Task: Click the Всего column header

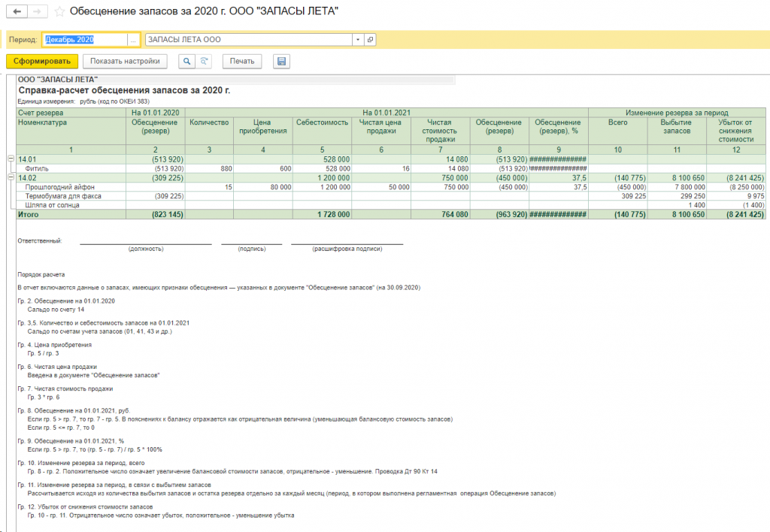Action: [618, 131]
